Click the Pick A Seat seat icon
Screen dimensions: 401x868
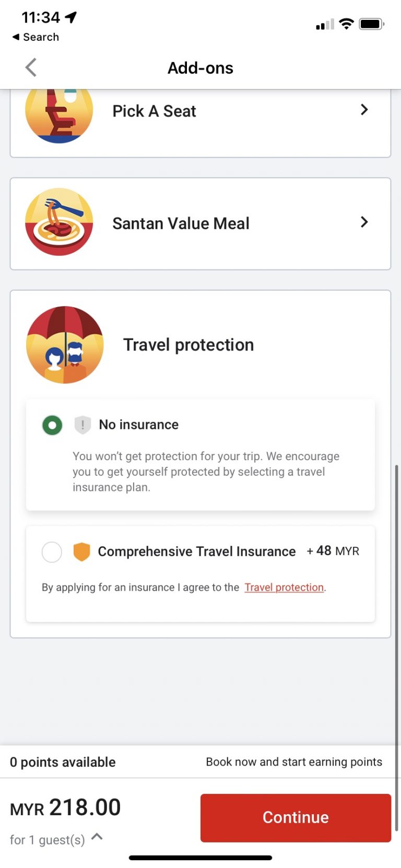point(58,111)
